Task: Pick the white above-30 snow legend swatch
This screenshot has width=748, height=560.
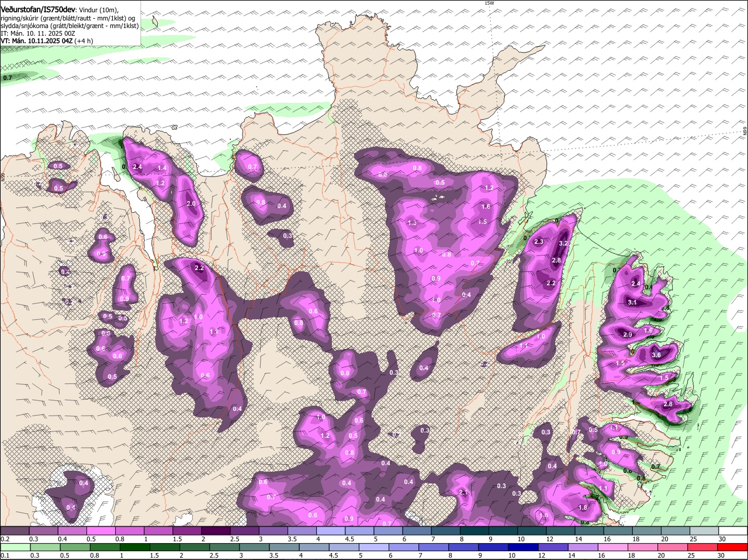Action: [733, 530]
